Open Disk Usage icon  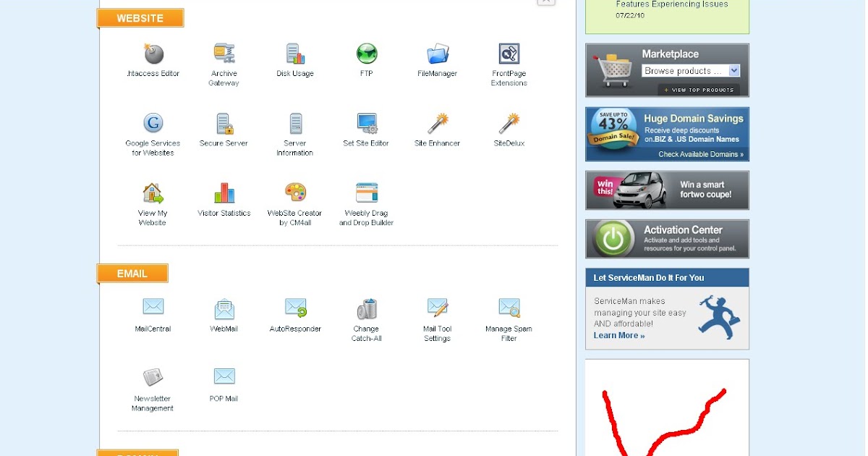click(295, 54)
